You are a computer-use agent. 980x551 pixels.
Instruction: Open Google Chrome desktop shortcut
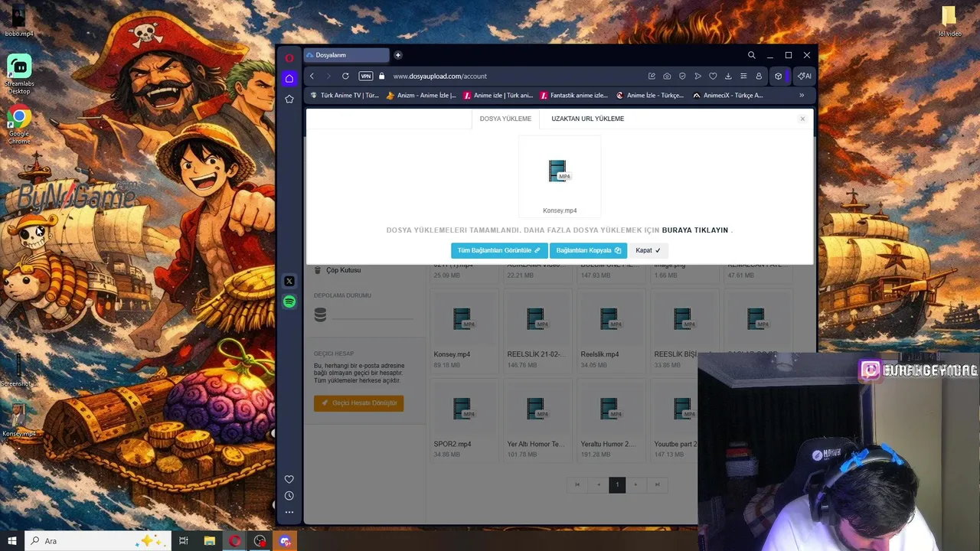click(19, 126)
